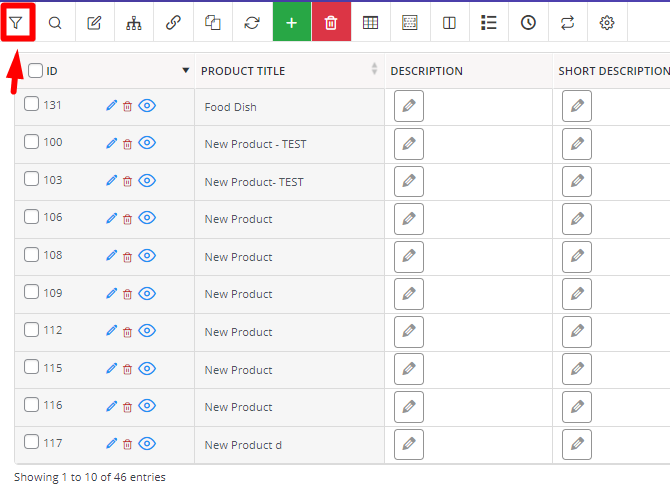Toggle eye icon for product 106
The image size is (670, 491).
point(147,218)
